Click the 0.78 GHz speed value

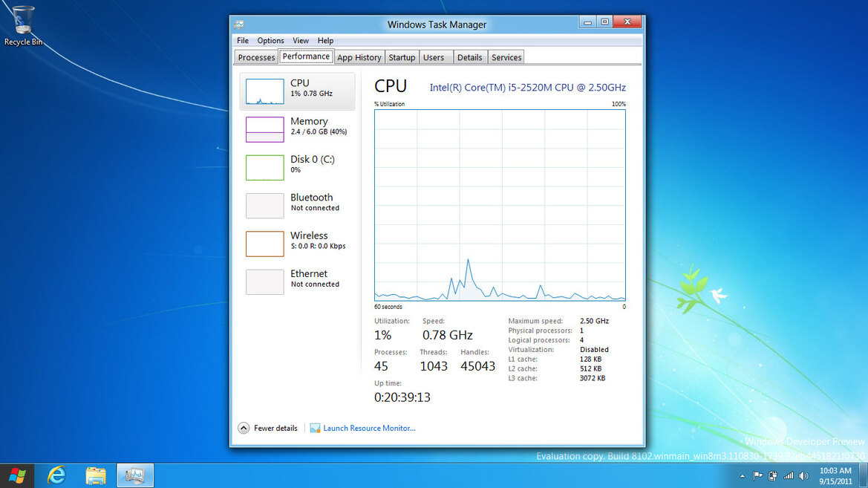pos(447,335)
